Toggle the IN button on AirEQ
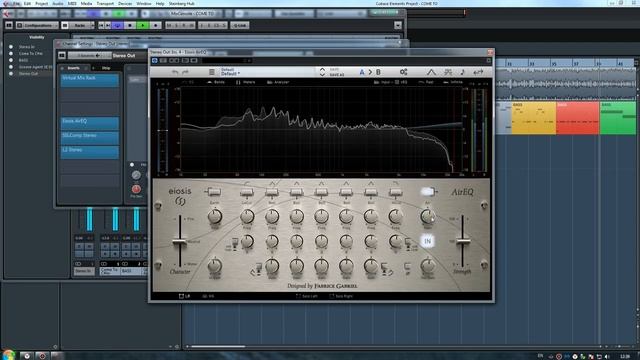This screenshot has width=640, height=360. pyautogui.click(x=427, y=241)
